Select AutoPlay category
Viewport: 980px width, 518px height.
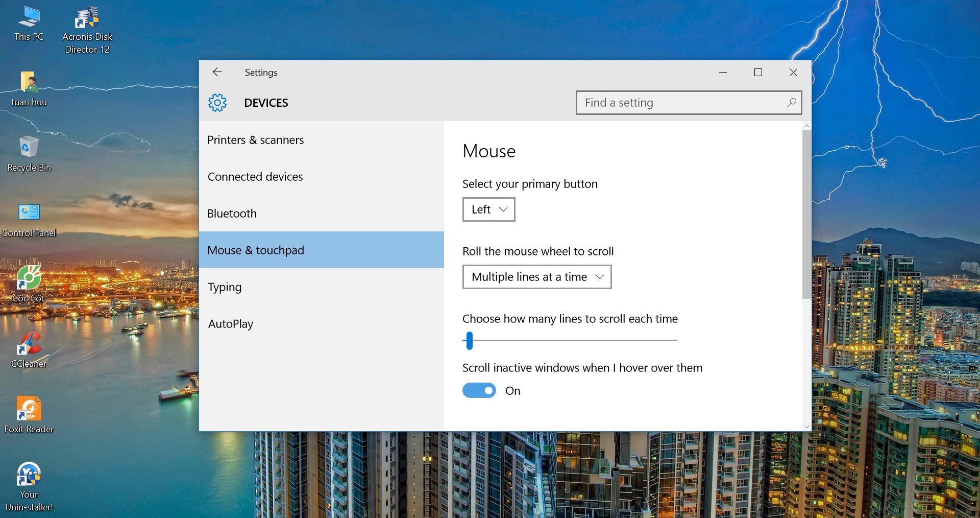(x=322, y=324)
